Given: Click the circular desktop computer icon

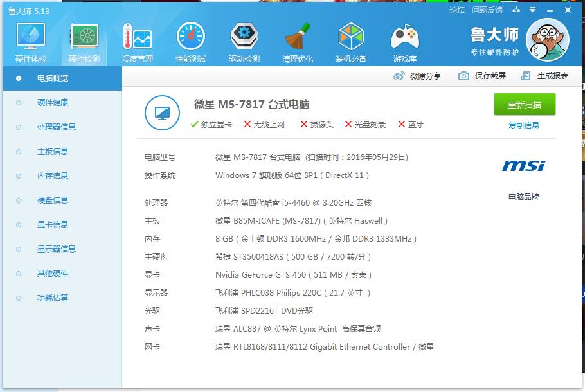Looking at the screenshot, I should point(162,112).
